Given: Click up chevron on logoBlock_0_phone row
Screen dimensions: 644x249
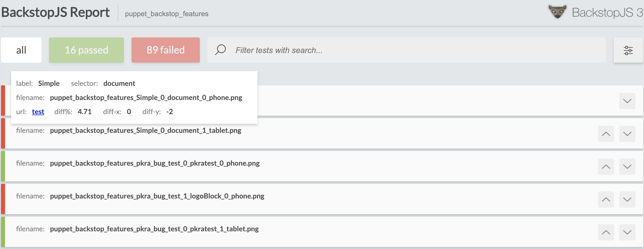Looking at the screenshot, I should click(x=606, y=200).
